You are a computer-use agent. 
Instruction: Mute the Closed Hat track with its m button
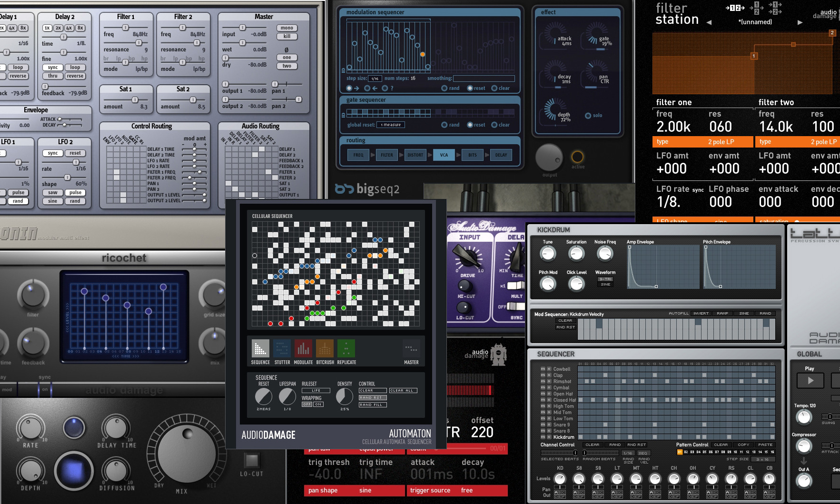543,400
